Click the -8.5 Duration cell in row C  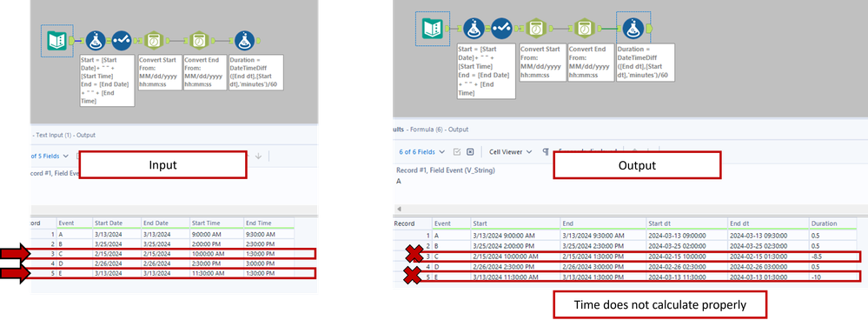pos(834,257)
